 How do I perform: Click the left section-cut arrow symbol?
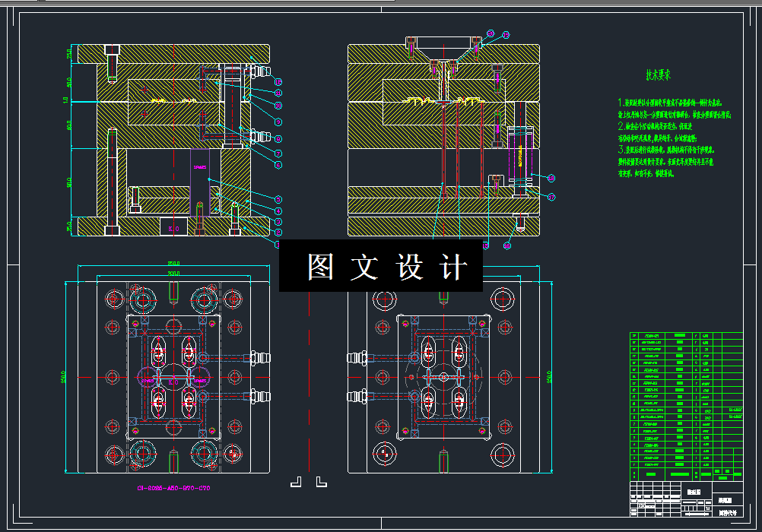tap(296, 482)
